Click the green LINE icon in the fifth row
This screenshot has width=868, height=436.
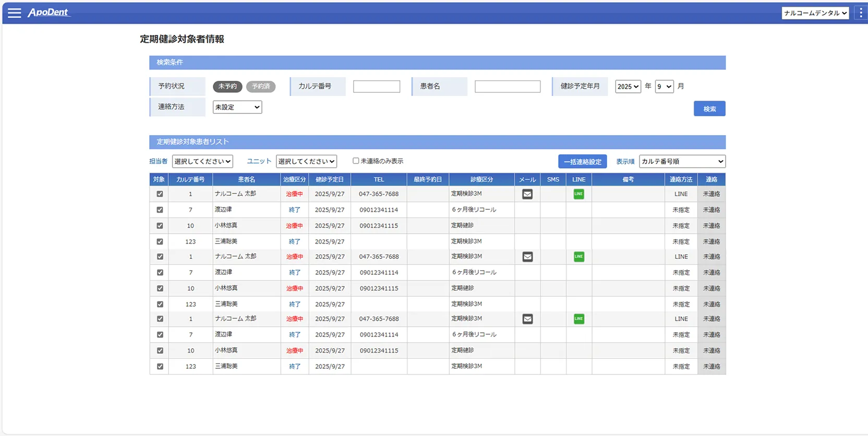click(x=578, y=257)
